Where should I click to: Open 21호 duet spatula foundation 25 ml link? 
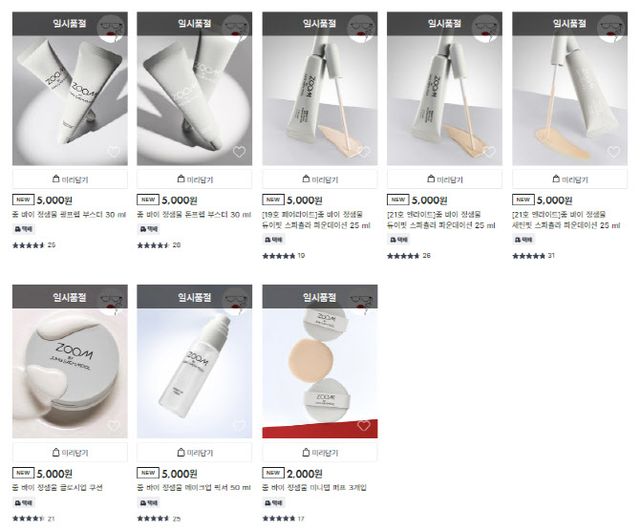point(441,220)
